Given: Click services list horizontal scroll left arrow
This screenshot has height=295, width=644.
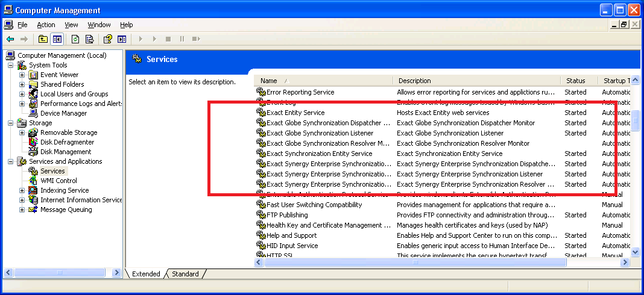Looking at the screenshot, I should click(x=259, y=262).
